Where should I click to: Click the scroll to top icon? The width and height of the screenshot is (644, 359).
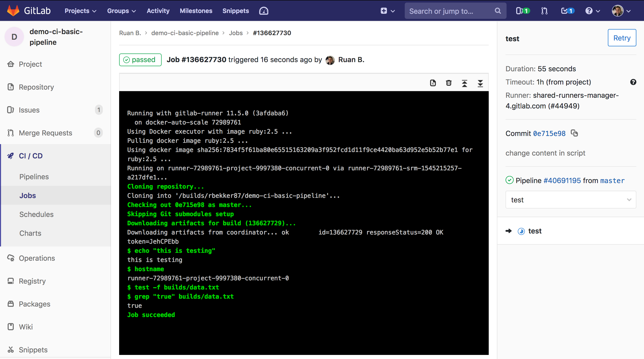464,84
